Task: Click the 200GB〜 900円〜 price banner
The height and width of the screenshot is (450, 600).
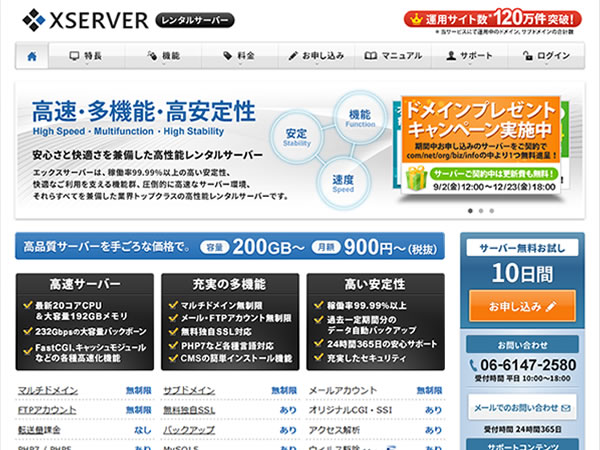Action: (230, 246)
